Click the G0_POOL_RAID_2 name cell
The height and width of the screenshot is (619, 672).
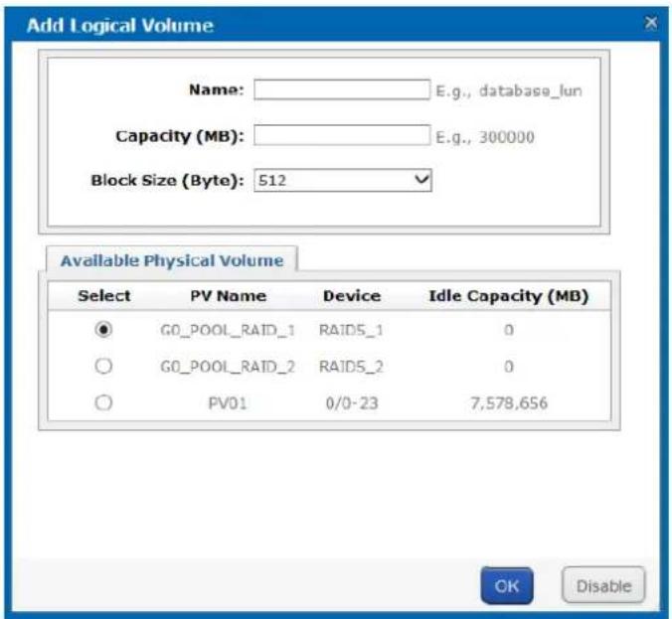[228, 367]
